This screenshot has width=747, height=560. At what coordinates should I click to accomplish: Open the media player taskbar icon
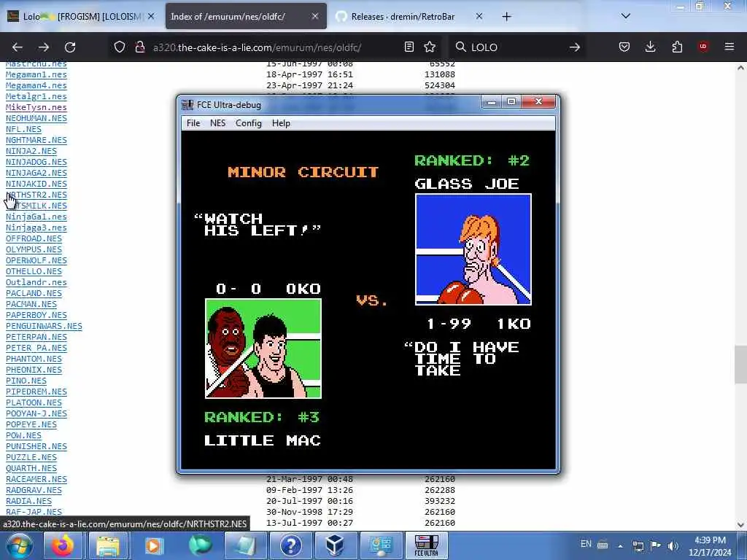coord(153,545)
